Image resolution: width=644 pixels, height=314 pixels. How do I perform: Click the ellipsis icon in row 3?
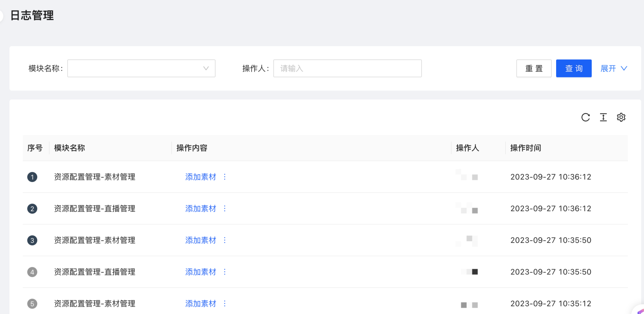pos(225,240)
